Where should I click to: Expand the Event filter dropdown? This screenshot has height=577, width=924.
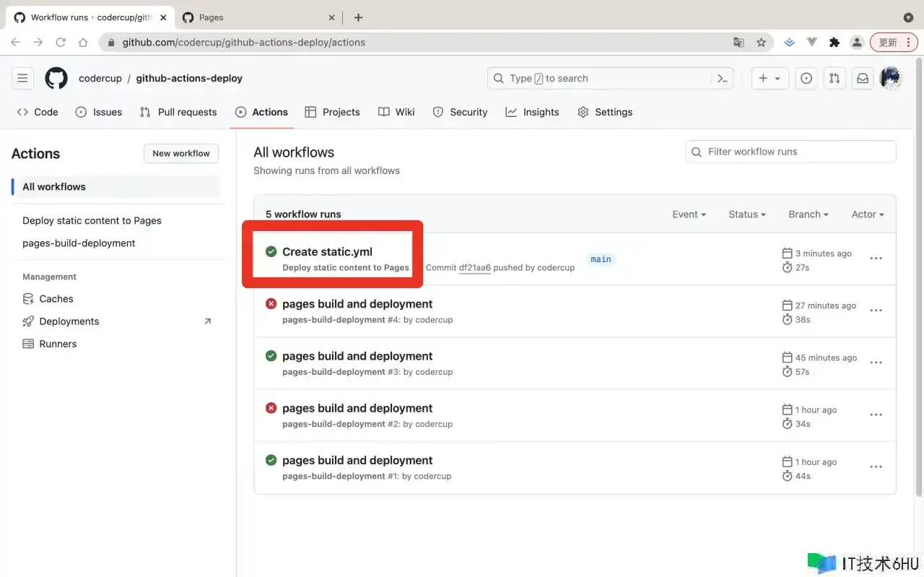(689, 214)
